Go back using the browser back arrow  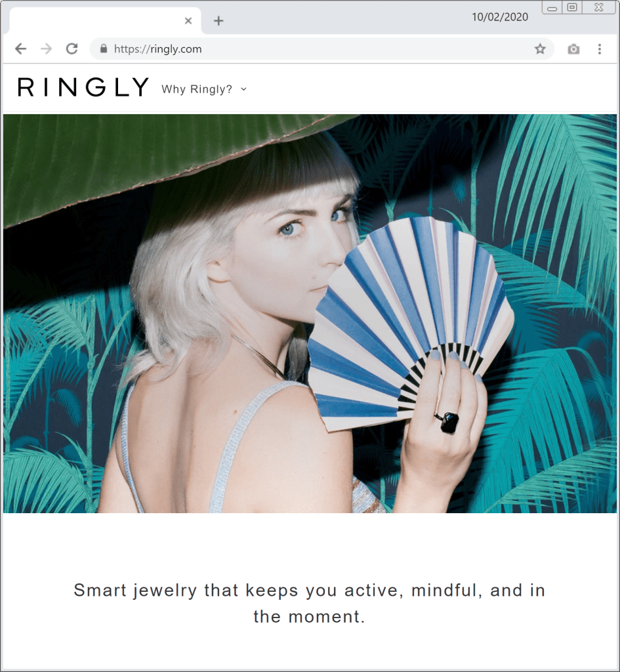coord(20,49)
